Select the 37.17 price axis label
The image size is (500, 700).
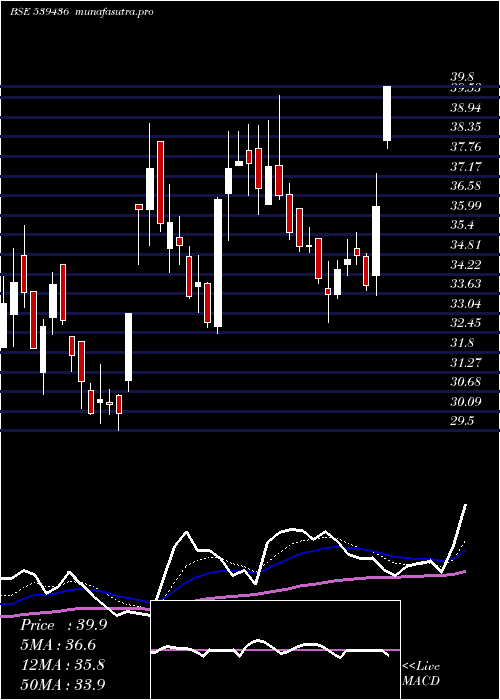(x=465, y=167)
